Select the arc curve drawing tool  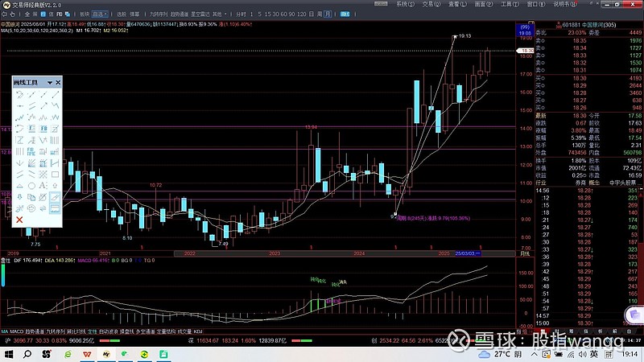pos(19,129)
